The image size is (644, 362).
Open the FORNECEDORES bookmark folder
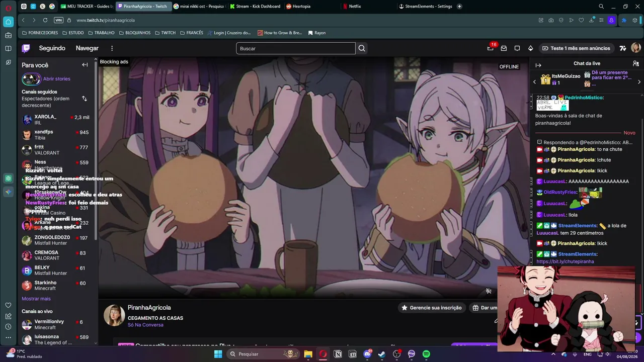coord(40,33)
